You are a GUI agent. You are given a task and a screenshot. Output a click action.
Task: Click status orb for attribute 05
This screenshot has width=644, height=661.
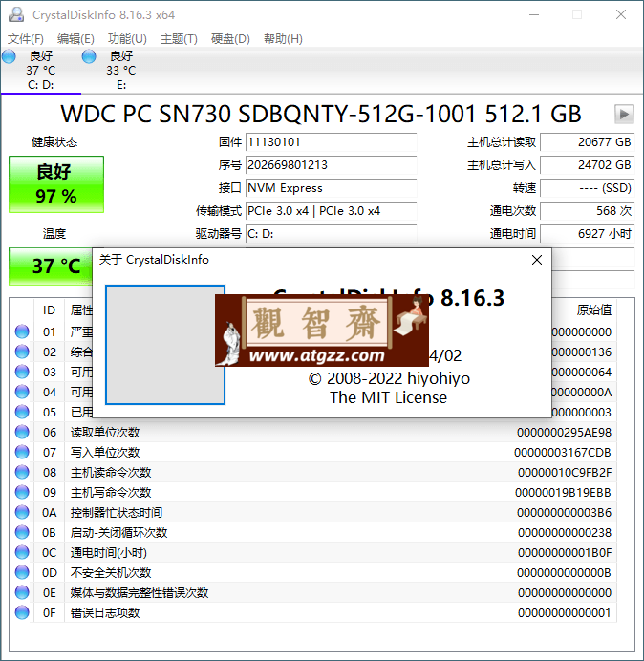coord(22,412)
